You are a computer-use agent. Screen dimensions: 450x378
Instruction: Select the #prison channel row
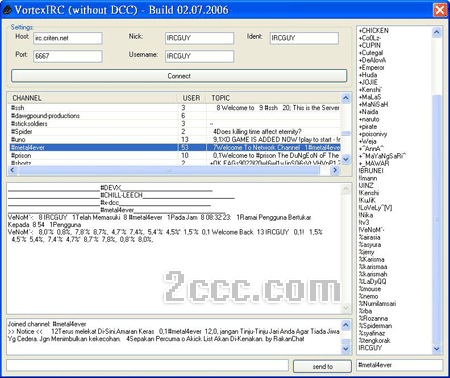pos(174,156)
